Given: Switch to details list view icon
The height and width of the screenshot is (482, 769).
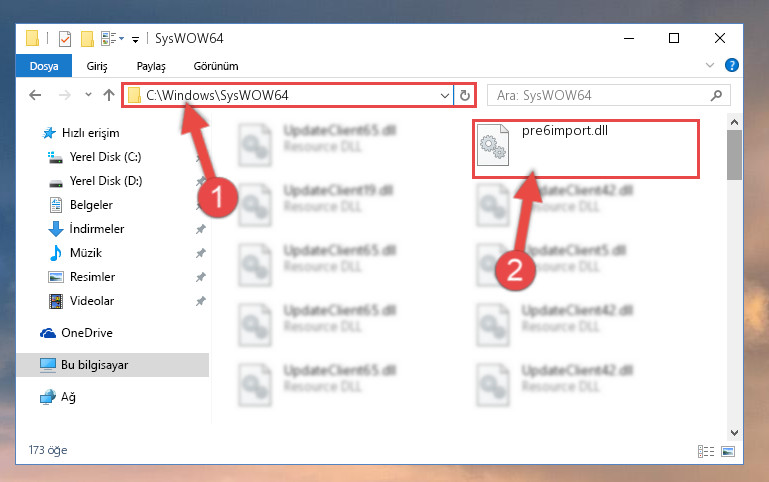Looking at the screenshot, I should pos(706,451).
